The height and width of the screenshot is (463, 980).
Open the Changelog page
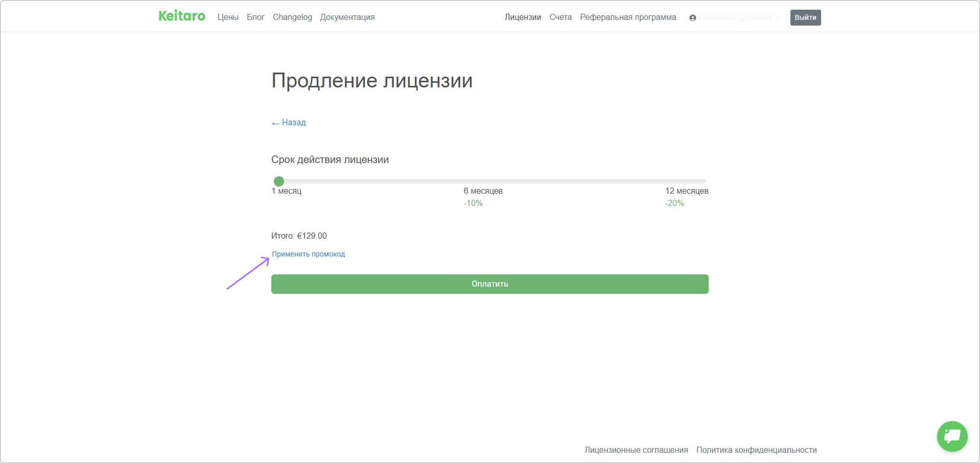click(292, 17)
